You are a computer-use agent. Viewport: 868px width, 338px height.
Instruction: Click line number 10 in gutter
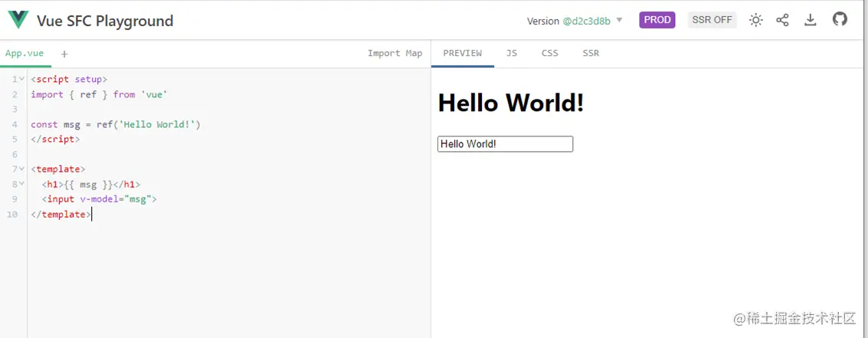coord(11,215)
